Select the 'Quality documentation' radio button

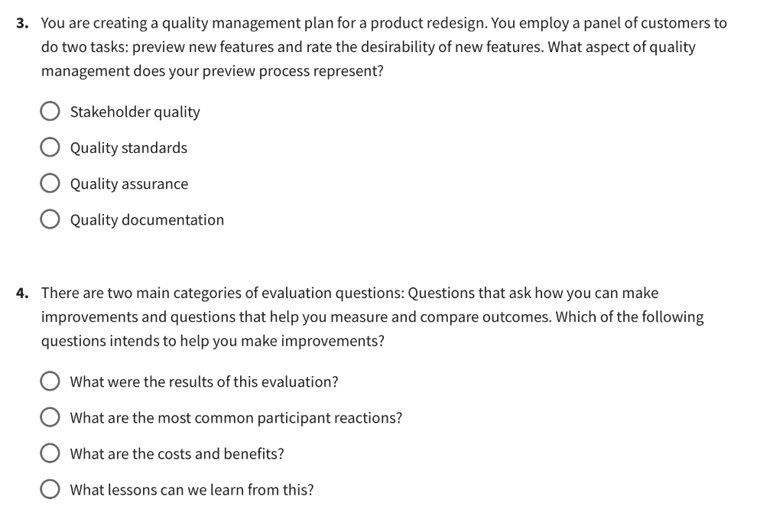pyautogui.click(x=50, y=219)
